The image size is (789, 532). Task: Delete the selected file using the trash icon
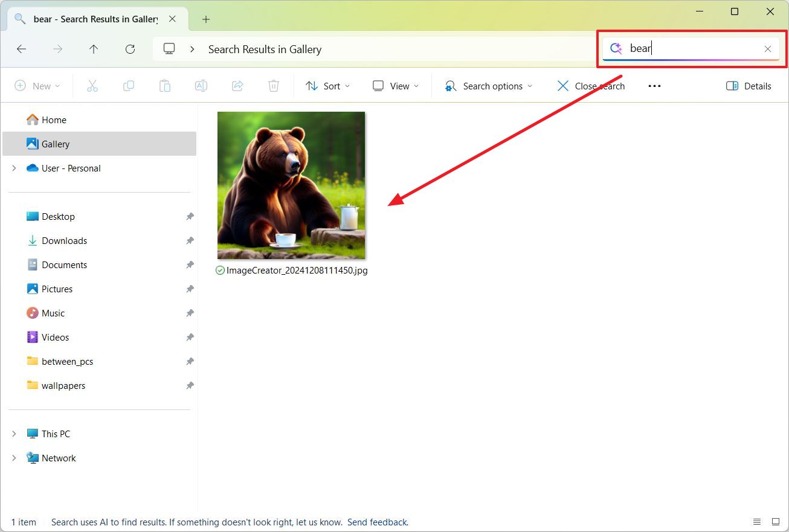[273, 86]
